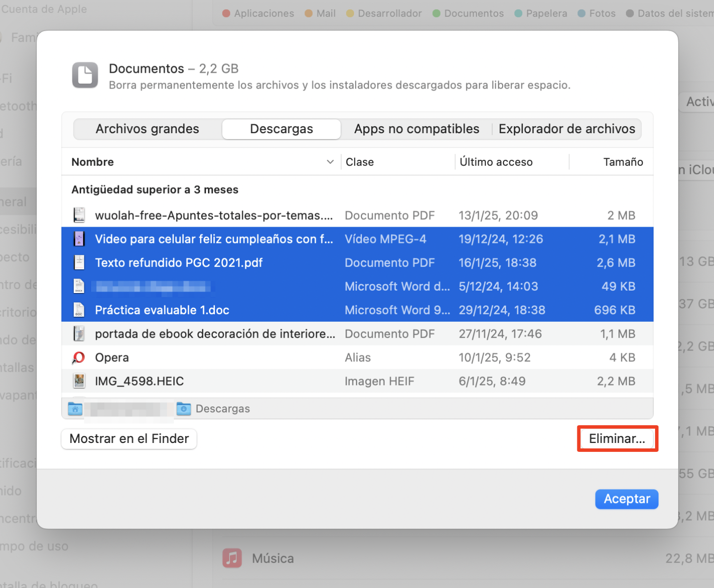Sort list by Último acceso column
Image resolution: width=714 pixels, height=588 pixels.
(496, 162)
